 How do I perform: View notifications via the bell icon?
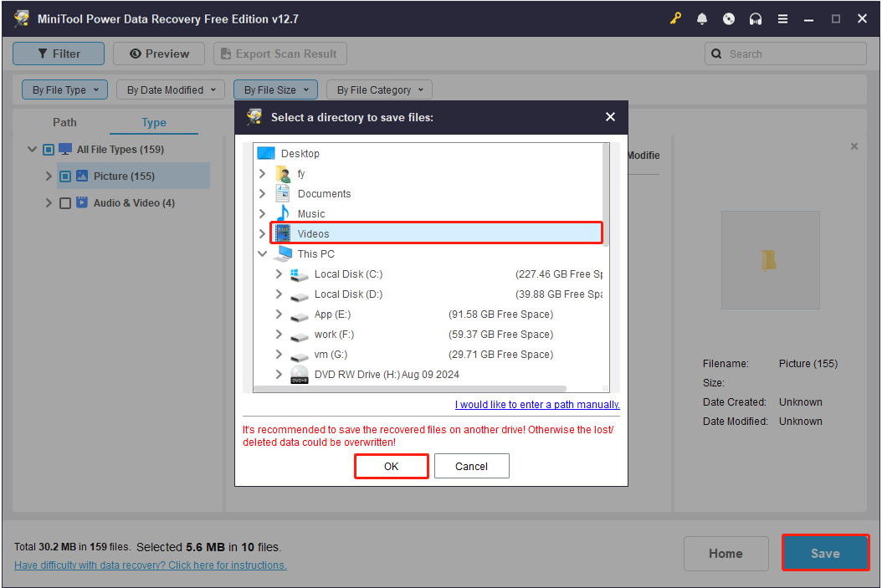point(702,18)
